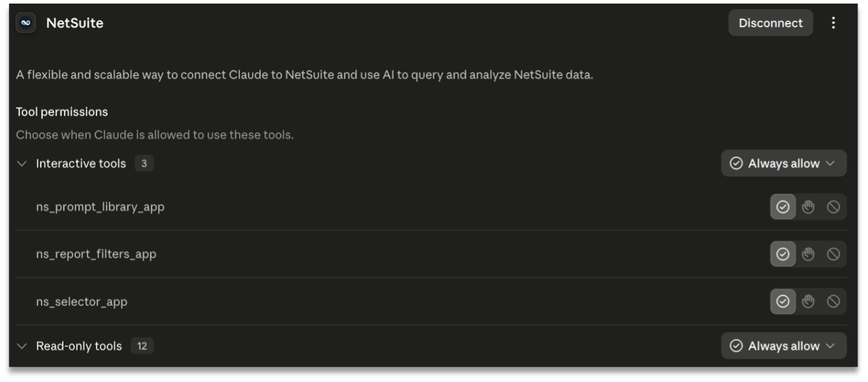
Task: Click the Disconnect button
Action: (771, 23)
